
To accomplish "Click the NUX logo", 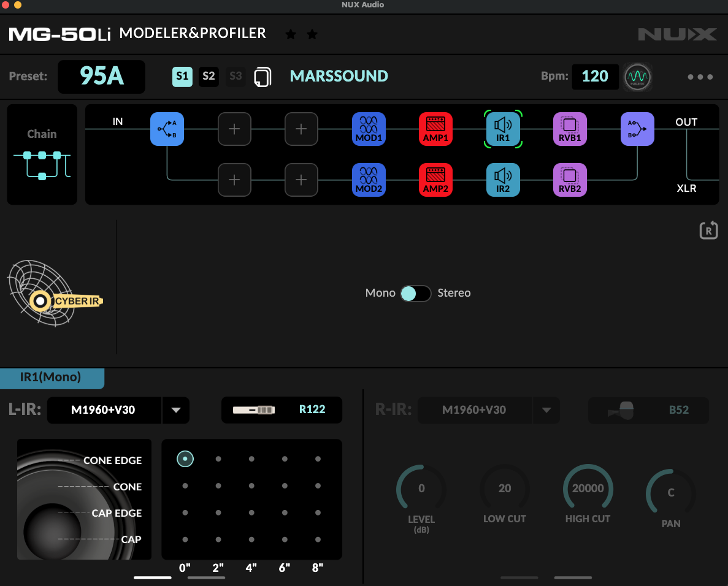I will pos(677,34).
